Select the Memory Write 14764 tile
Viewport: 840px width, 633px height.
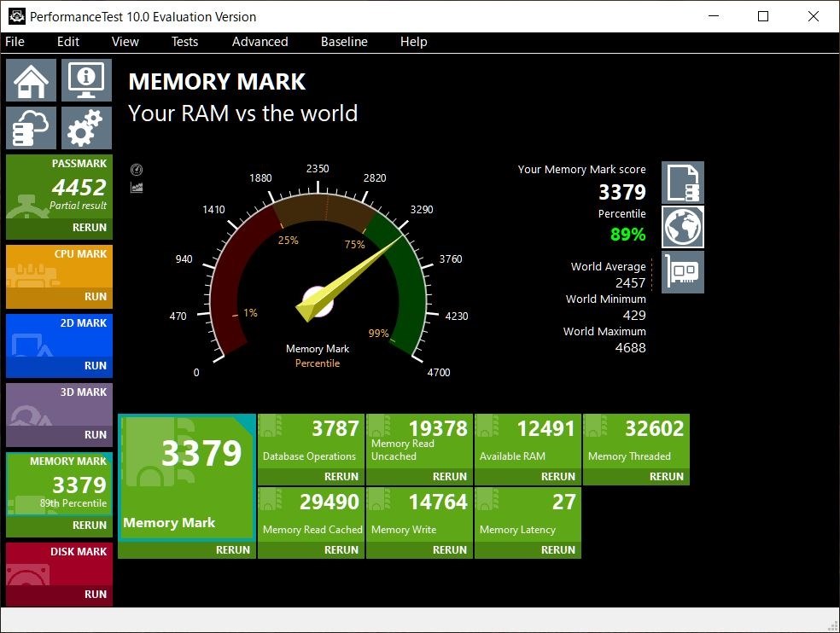coord(419,514)
